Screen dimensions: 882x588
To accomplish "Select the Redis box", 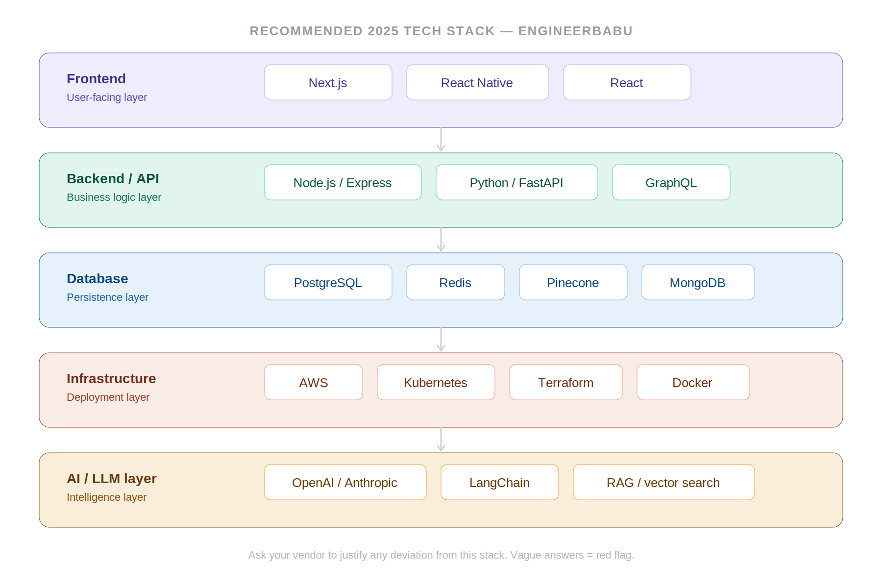I will point(456,282).
